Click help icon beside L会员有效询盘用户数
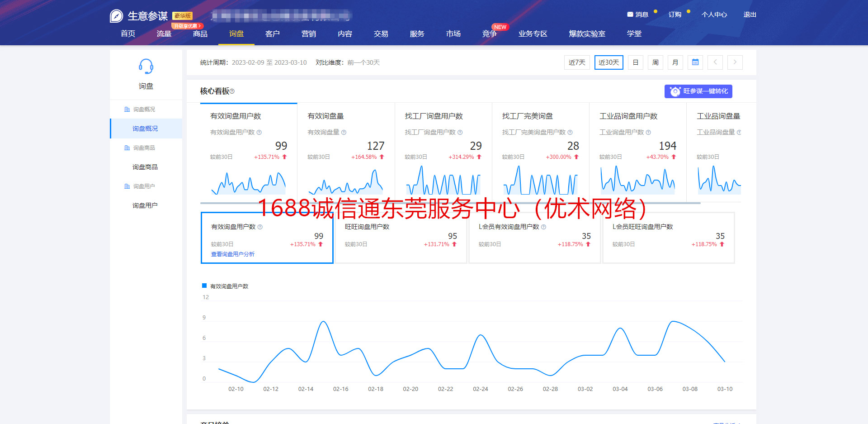868x424 pixels. pos(543,227)
